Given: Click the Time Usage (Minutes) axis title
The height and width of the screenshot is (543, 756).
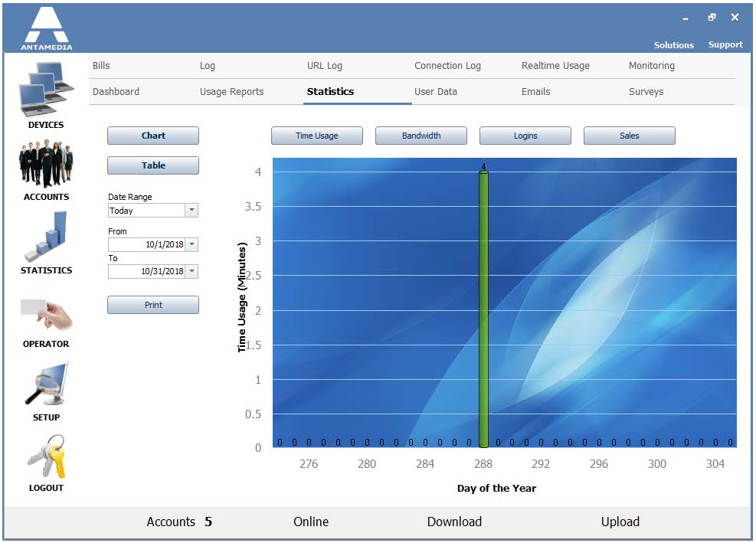Looking at the screenshot, I should coord(241,297).
